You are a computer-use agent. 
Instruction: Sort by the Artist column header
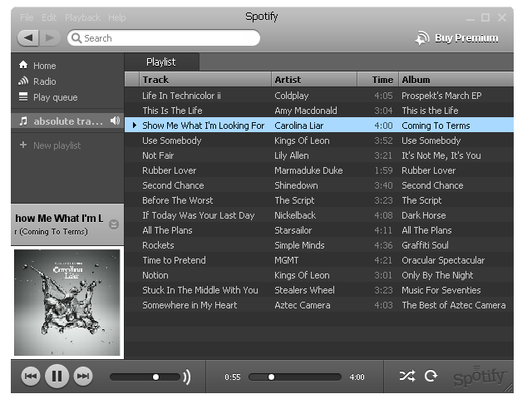pos(314,80)
